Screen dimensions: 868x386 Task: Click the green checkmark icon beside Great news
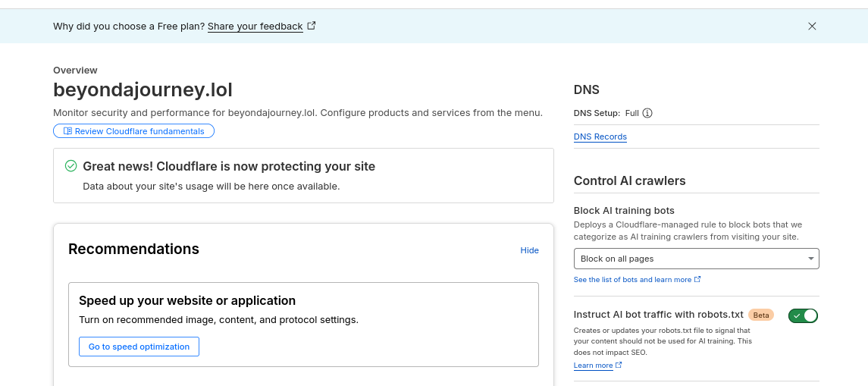(71, 165)
